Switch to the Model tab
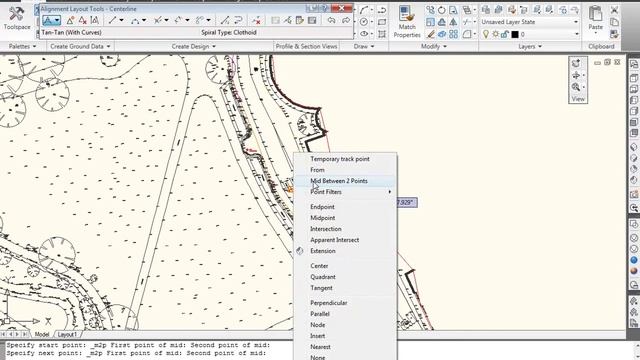Viewport: 640px width, 360px height. click(42, 334)
